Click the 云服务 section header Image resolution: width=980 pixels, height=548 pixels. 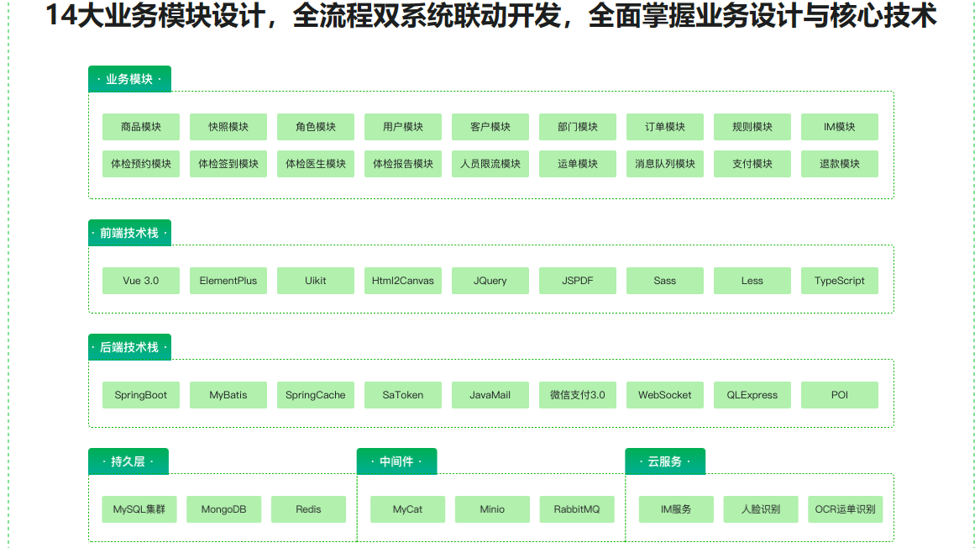point(665,461)
